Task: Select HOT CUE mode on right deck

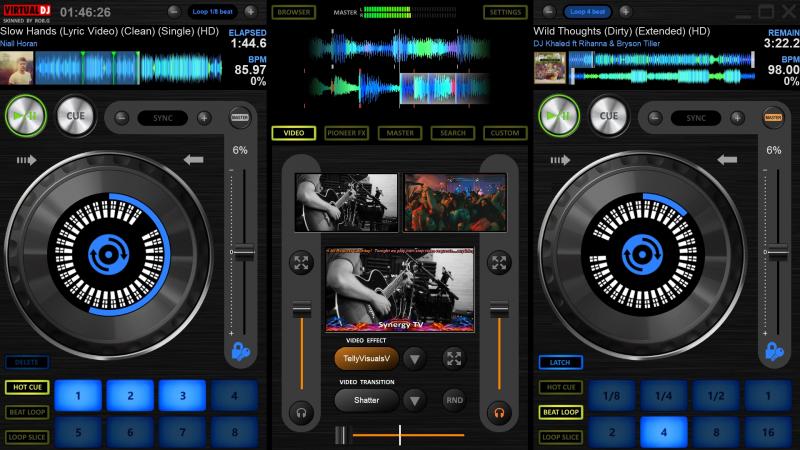Action: (x=561, y=387)
